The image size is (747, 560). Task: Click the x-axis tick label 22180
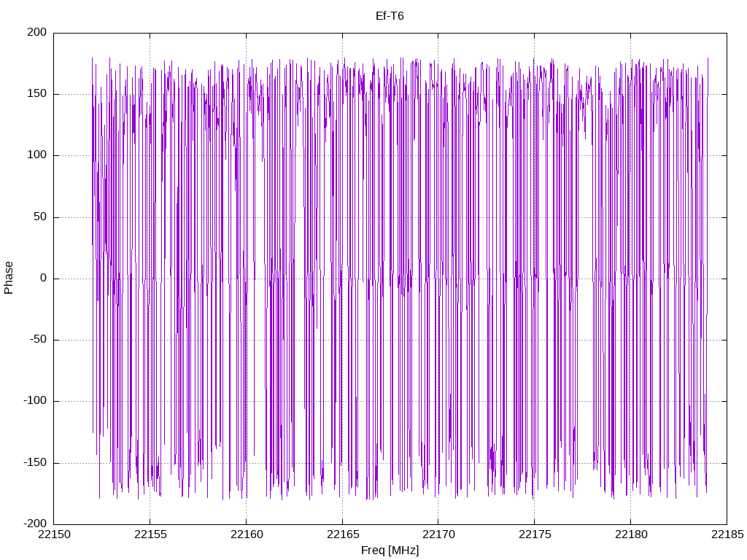point(631,534)
